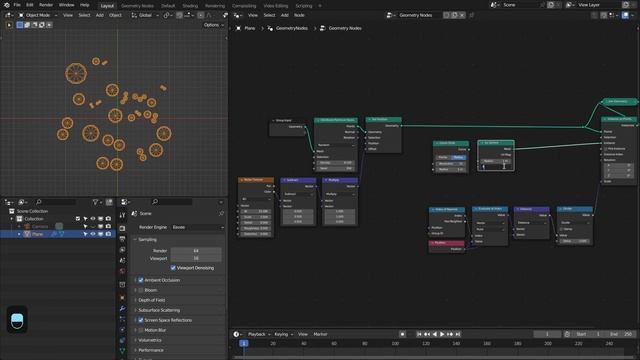Disable Viewport Denoising checkbox

coord(173,268)
